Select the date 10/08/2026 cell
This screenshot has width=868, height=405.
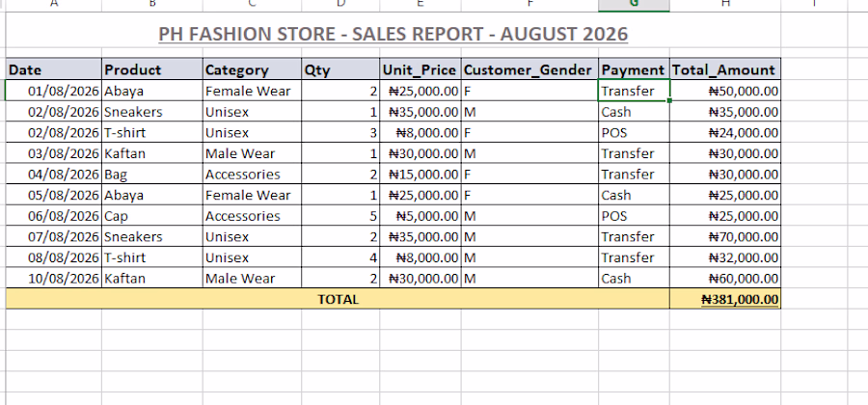(54, 279)
